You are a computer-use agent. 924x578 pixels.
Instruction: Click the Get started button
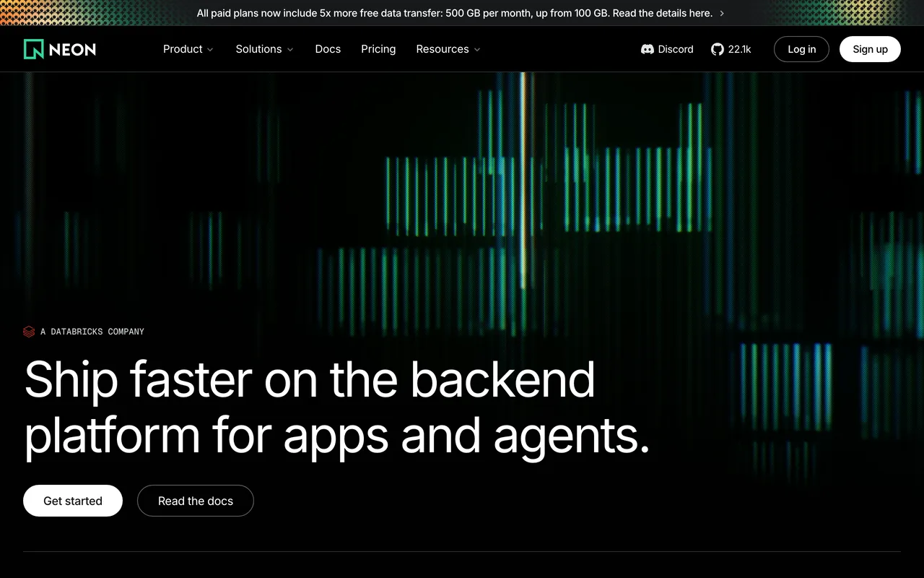[73, 501]
